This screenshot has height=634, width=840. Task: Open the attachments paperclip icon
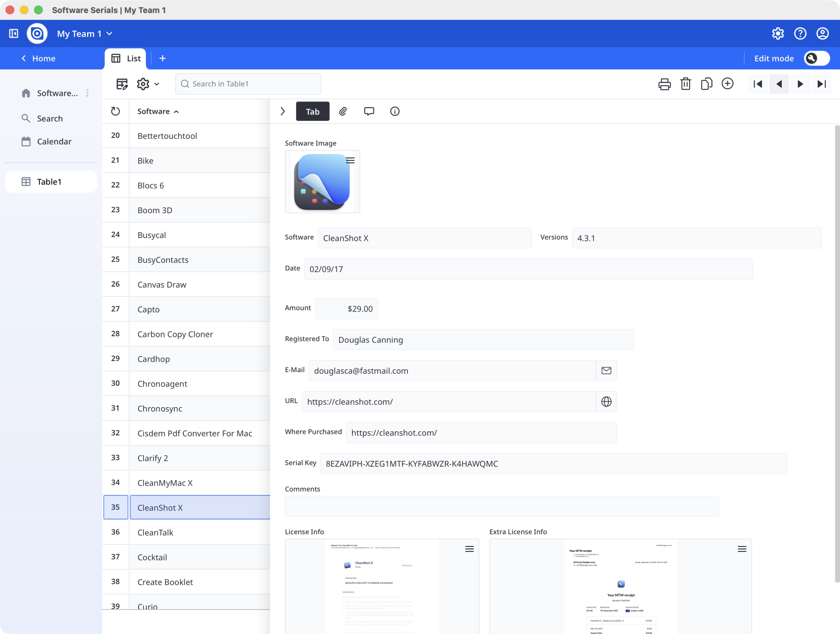click(x=343, y=111)
